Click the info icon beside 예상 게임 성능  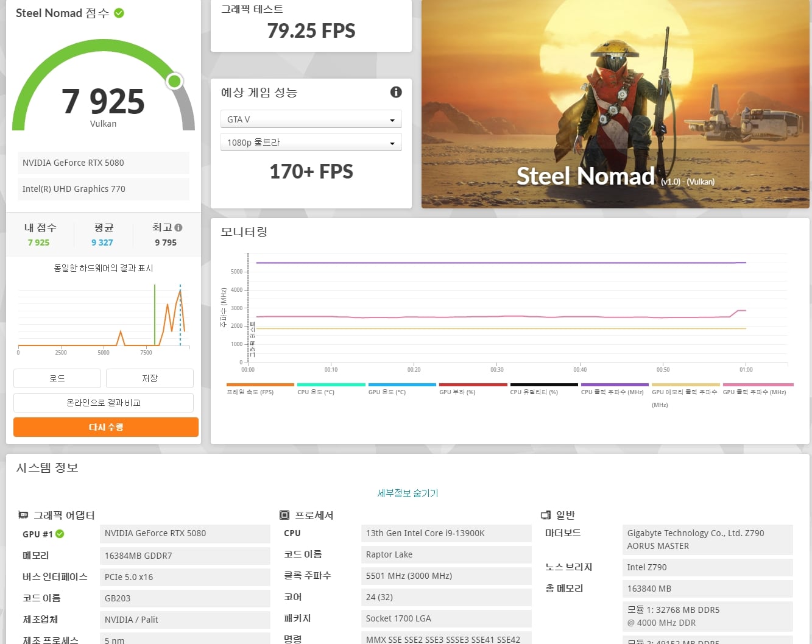pos(396,92)
